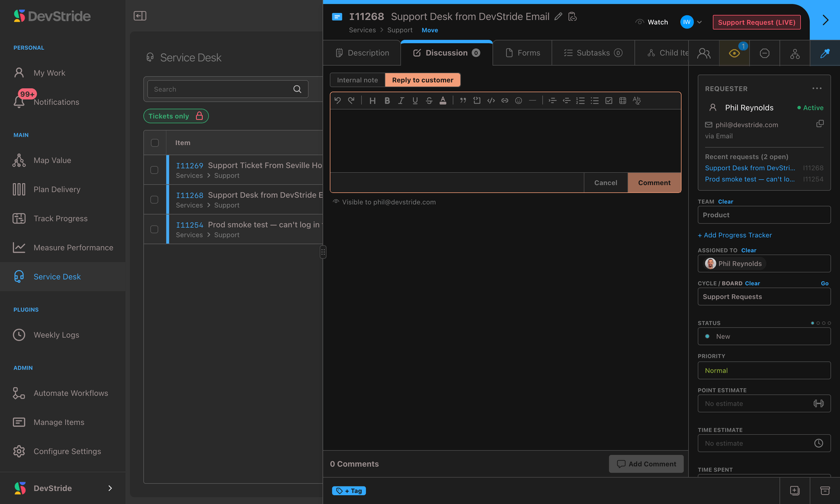Toggle Watch on this ticket

point(652,22)
